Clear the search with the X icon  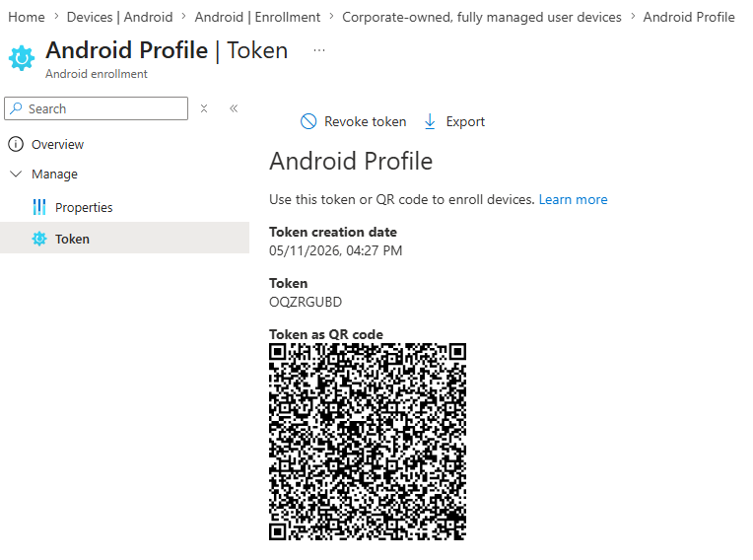coord(204,108)
